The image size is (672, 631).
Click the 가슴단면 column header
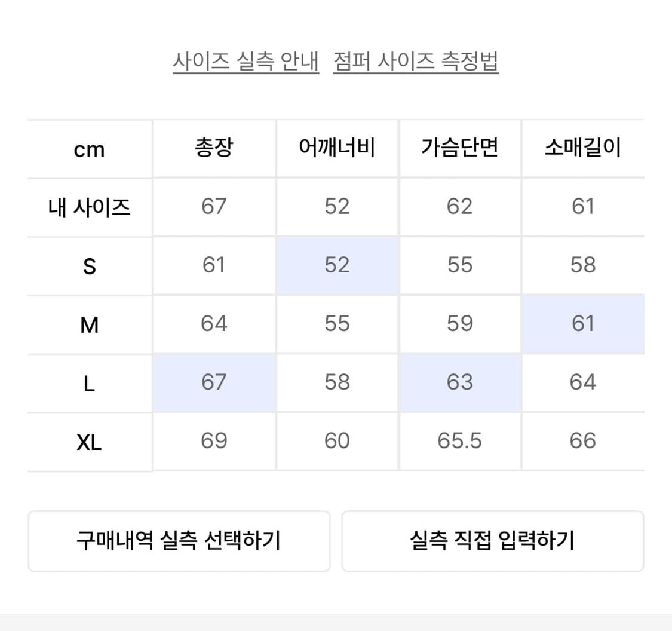point(460,149)
